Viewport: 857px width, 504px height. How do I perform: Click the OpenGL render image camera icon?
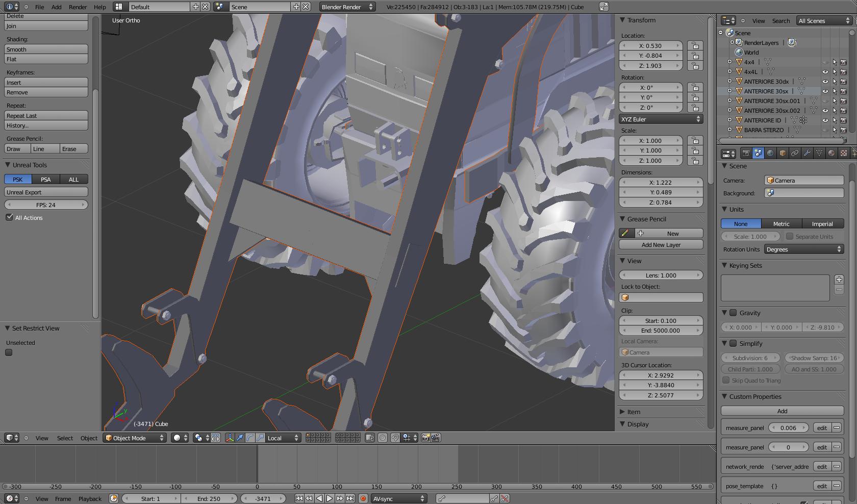coord(425,438)
